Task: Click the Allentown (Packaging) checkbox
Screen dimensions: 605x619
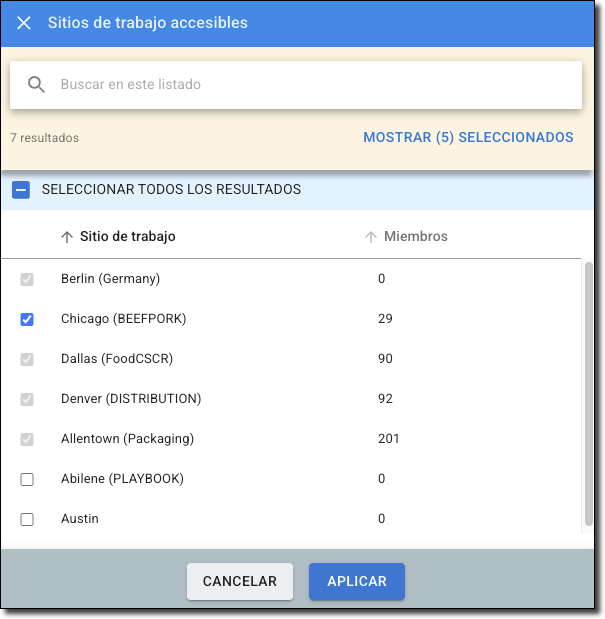Action: click(x=27, y=439)
